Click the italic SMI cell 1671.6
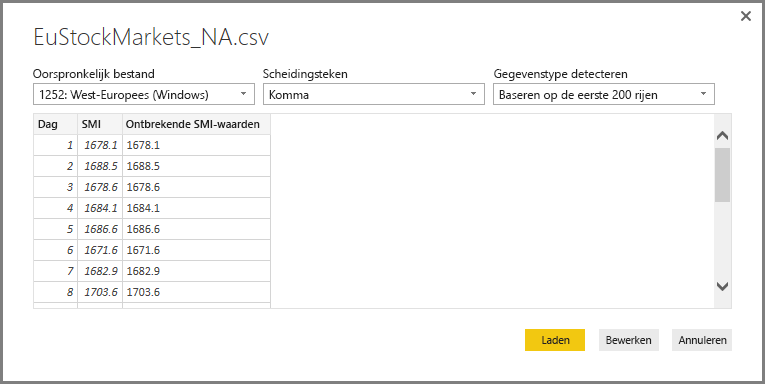 coord(100,250)
